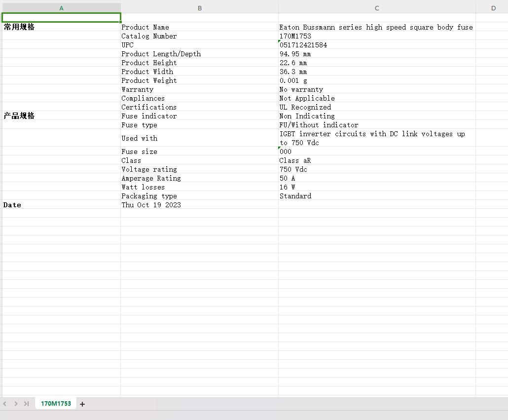Select the Product Width label
The height and width of the screenshot is (420, 508).
click(x=199, y=71)
